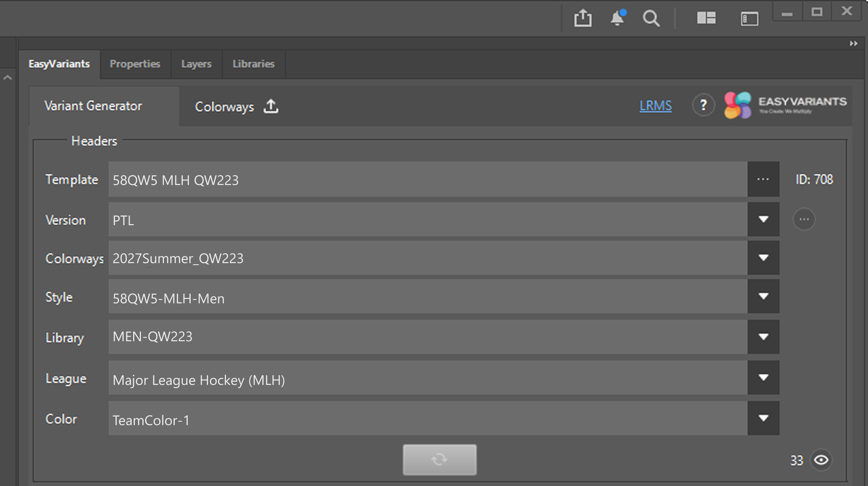Image resolution: width=868 pixels, height=486 pixels.
Task: Click the panel view icon beside workspace switcher
Action: pyautogui.click(x=749, y=19)
